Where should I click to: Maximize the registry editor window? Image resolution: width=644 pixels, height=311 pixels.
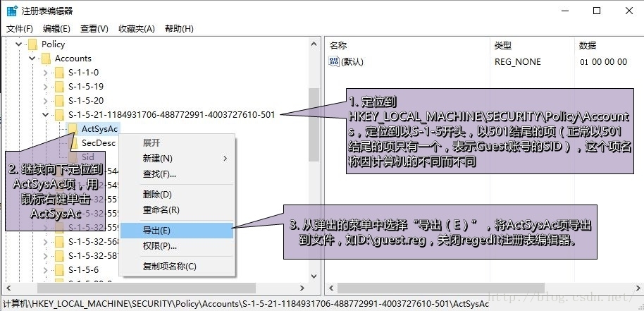point(597,11)
